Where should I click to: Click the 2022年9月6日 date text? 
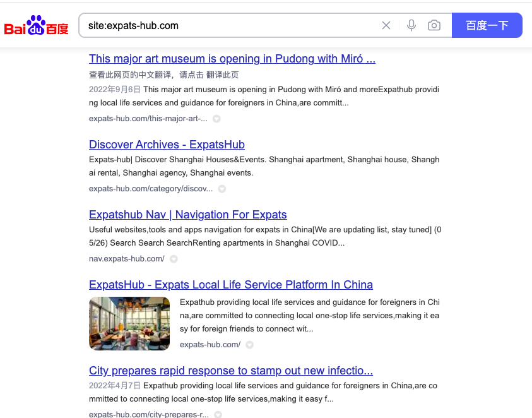click(115, 89)
